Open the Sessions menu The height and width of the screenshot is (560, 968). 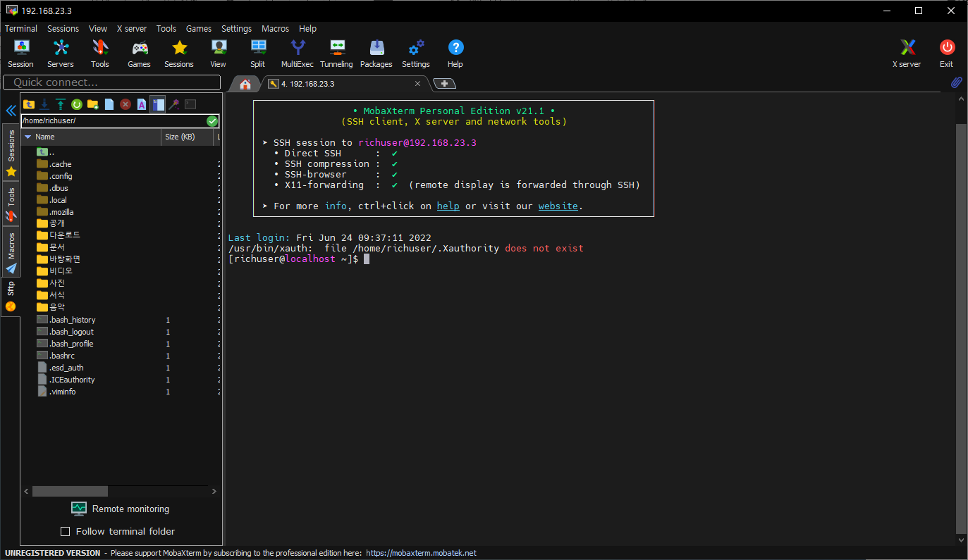click(63, 29)
